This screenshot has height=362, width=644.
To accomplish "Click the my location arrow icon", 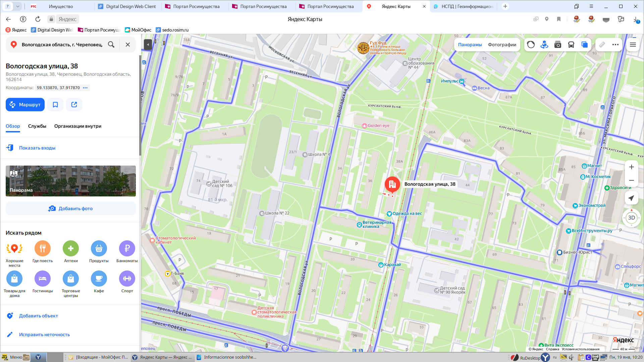I will [x=631, y=198].
